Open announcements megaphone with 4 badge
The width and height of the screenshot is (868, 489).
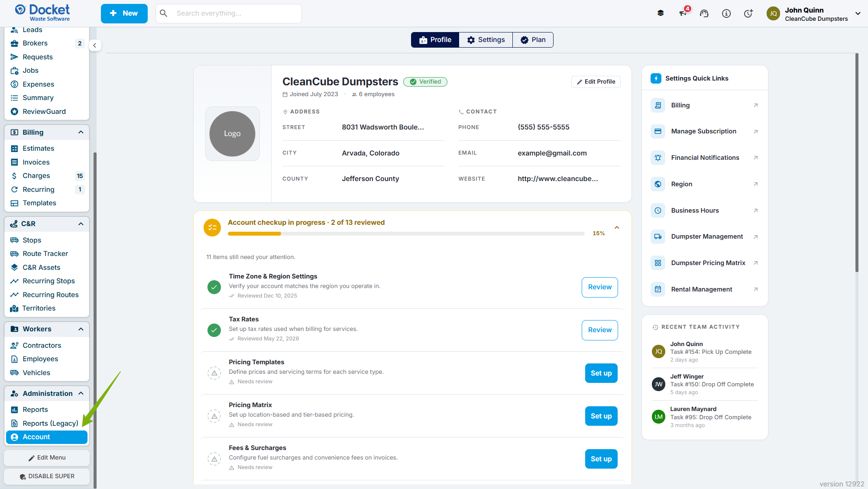[x=683, y=13]
